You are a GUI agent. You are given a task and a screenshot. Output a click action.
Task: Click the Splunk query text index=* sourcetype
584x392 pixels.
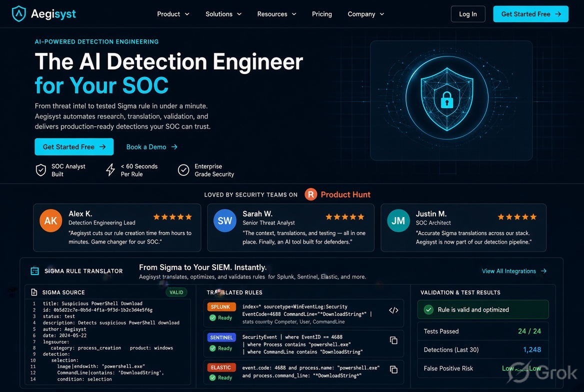pos(294,306)
